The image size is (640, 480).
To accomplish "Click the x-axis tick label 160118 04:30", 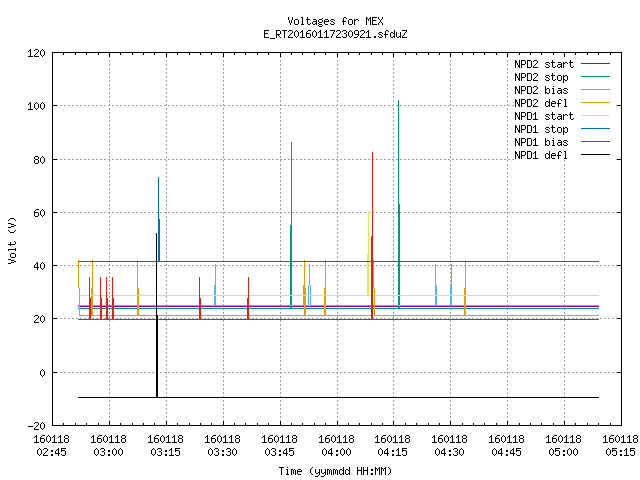I will [x=449, y=446].
